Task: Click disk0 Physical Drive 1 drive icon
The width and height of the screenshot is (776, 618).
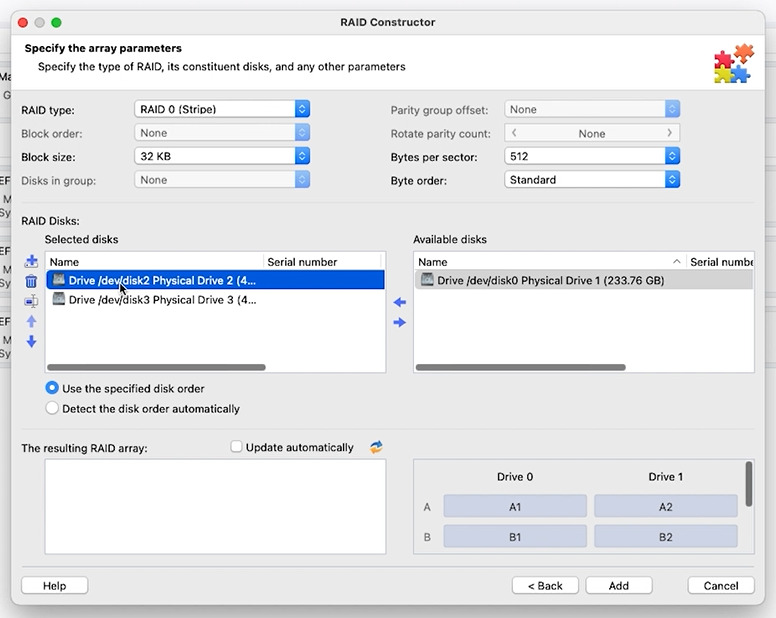Action: coord(427,280)
